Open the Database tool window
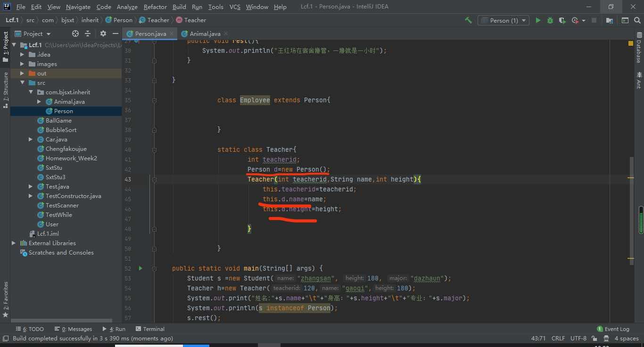 click(x=638, y=49)
